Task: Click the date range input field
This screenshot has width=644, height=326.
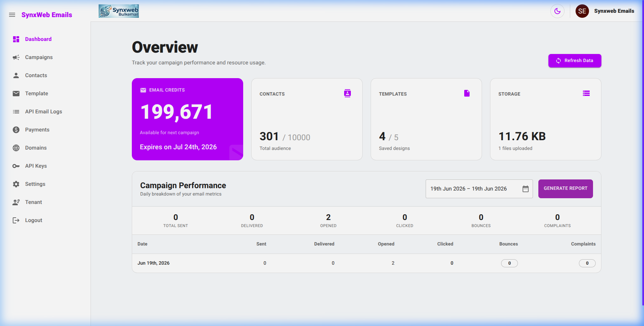Action: [x=479, y=189]
